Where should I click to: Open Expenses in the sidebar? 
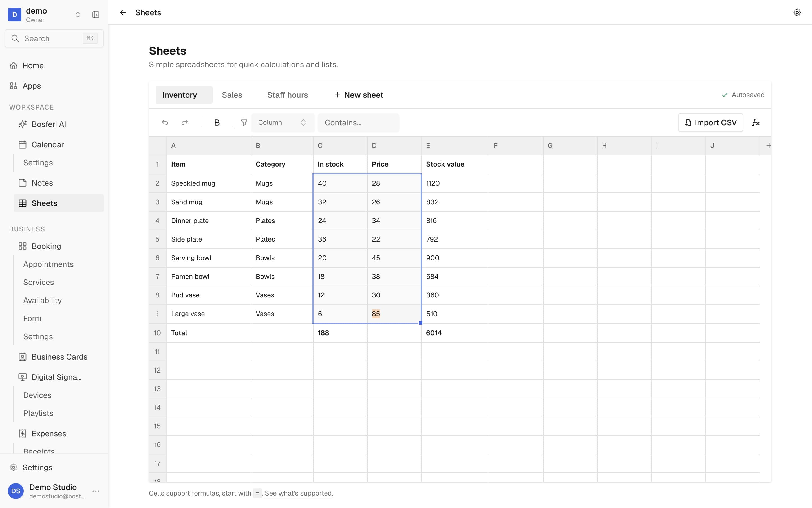tap(58, 434)
